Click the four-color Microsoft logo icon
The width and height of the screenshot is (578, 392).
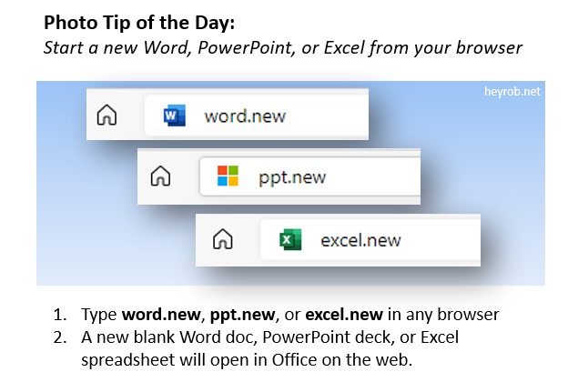[x=228, y=176]
